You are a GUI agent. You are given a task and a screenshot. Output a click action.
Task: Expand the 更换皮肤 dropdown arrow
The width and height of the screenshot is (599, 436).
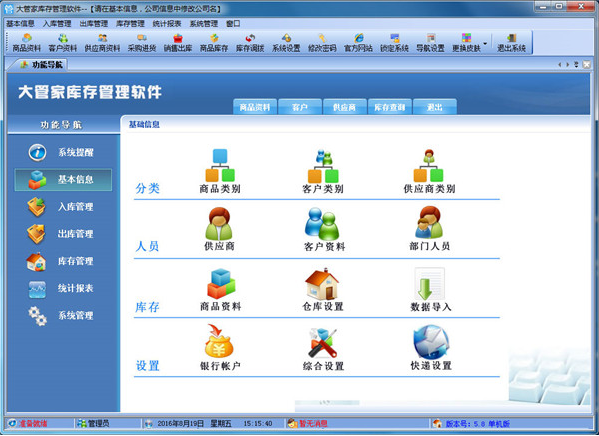(x=485, y=43)
